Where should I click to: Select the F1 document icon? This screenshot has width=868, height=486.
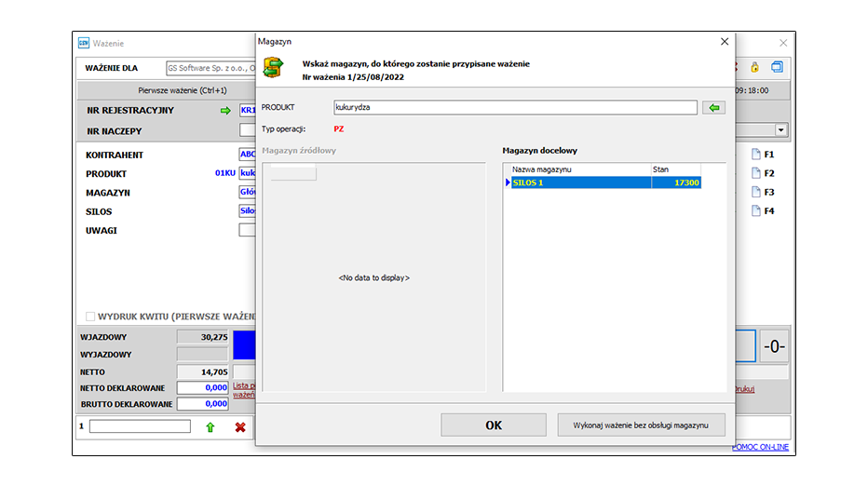(x=756, y=155)
